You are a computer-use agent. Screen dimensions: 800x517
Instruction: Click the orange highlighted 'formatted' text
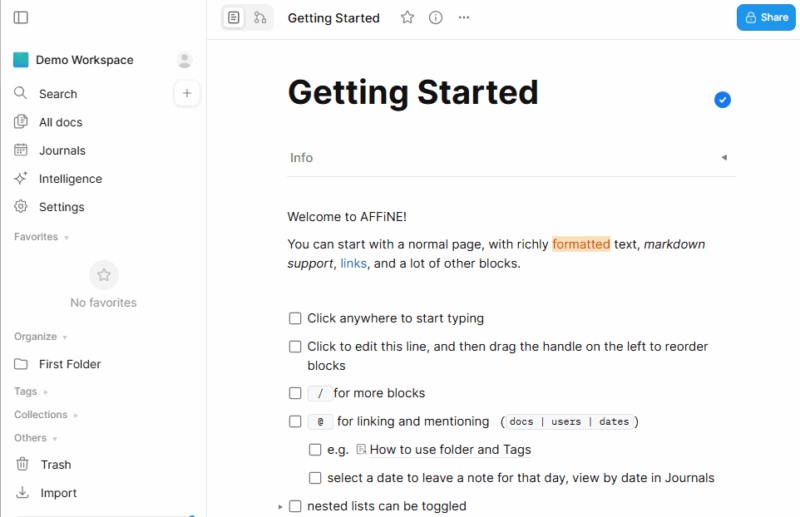coord(580,244)
